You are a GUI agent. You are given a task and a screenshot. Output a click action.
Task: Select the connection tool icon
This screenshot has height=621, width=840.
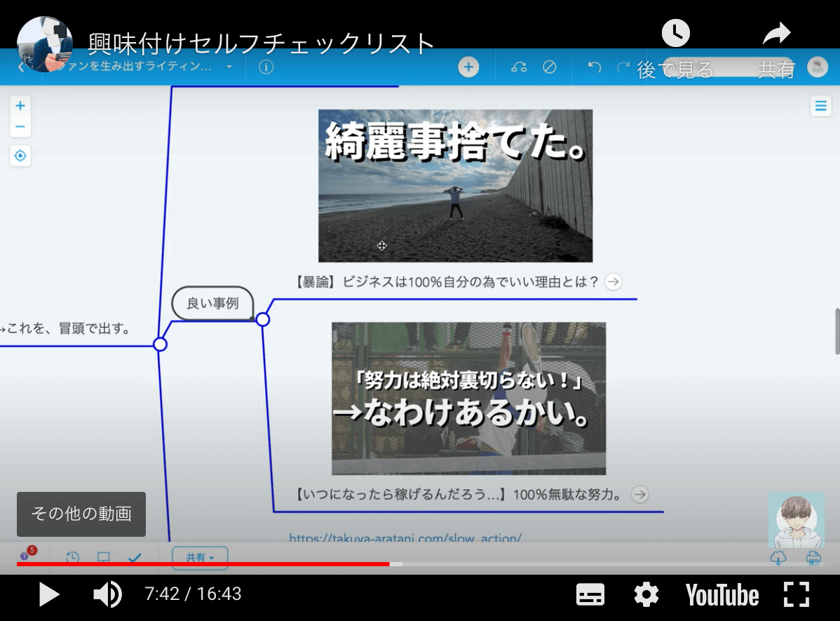[x=519, y=67]
